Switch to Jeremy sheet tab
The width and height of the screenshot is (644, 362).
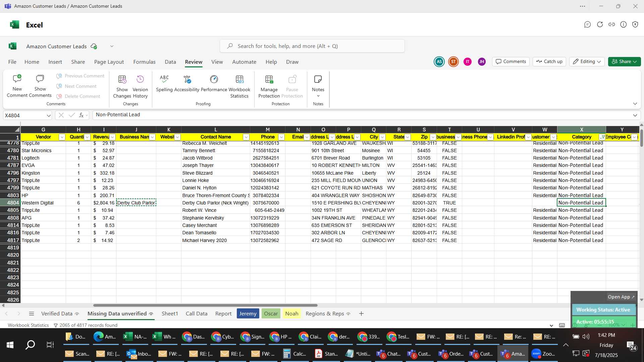pyautogui.click(x=248, y=314)
